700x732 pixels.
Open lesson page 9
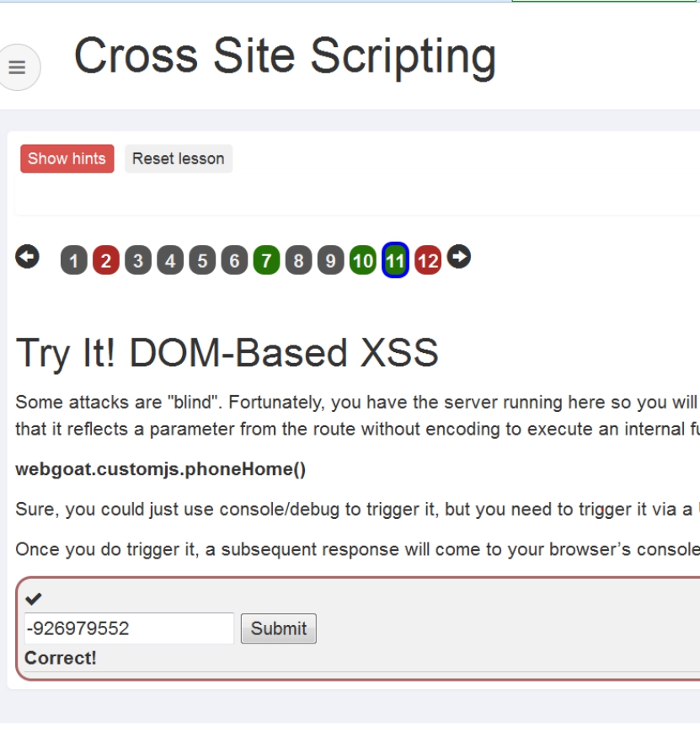tap(330, 260)
